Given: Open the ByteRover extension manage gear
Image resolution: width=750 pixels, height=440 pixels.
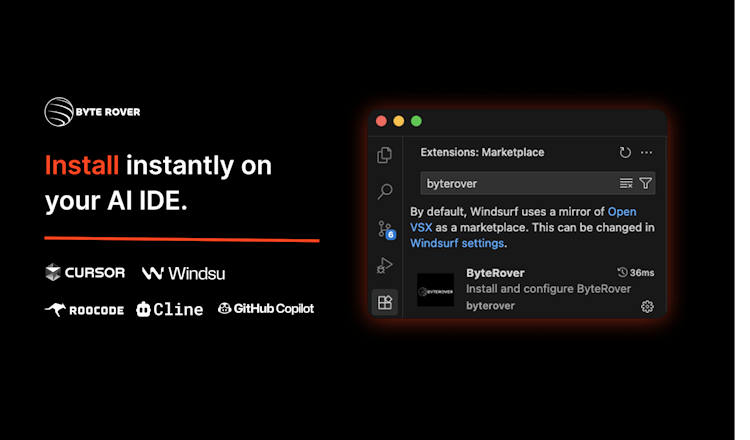Looking at the screenshot, I should point(647,307).
